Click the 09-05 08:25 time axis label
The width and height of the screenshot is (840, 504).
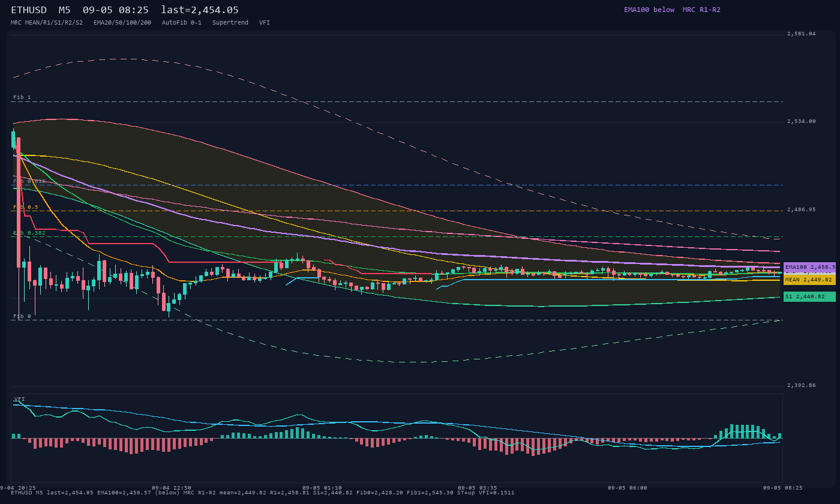tap(783, 488)
